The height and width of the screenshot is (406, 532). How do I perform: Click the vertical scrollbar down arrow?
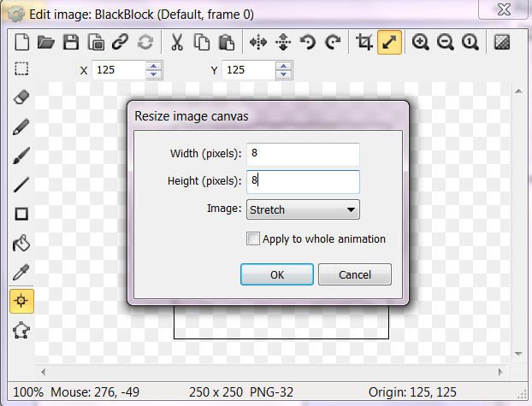coord(517,352)
